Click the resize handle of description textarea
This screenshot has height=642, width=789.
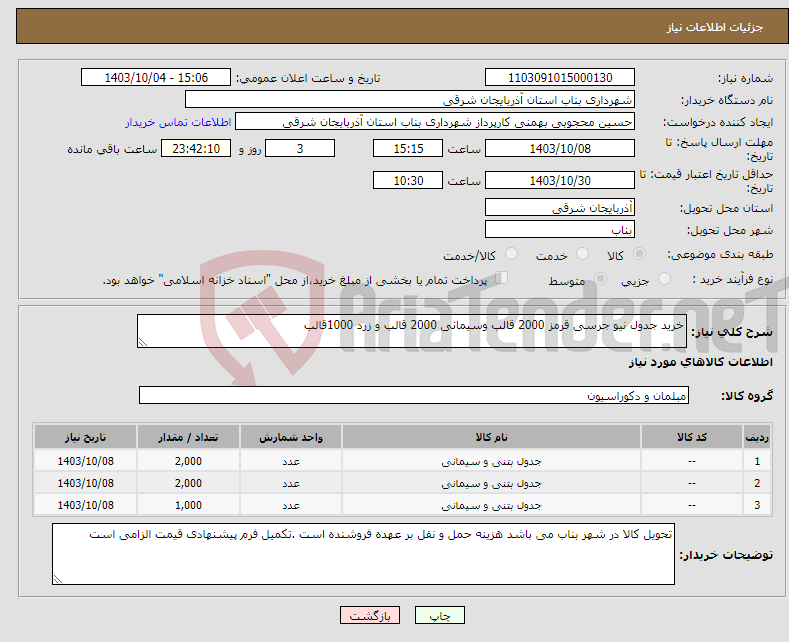(x=143, y=343)
